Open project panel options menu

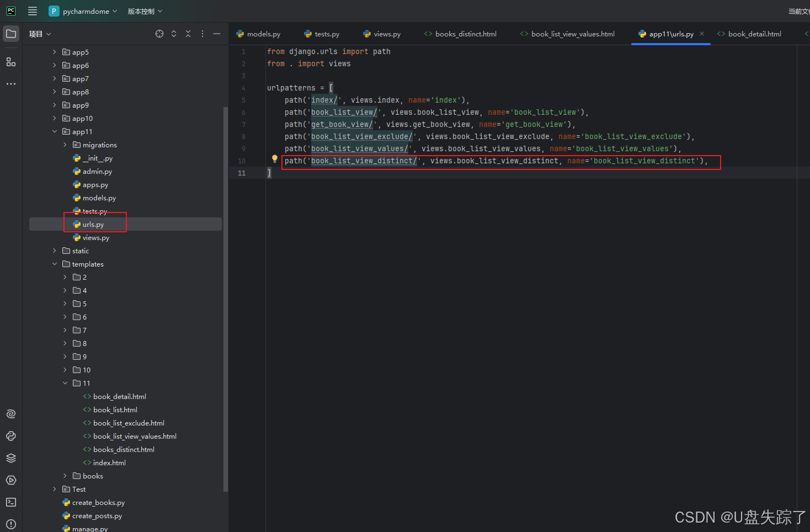(202, 34)
